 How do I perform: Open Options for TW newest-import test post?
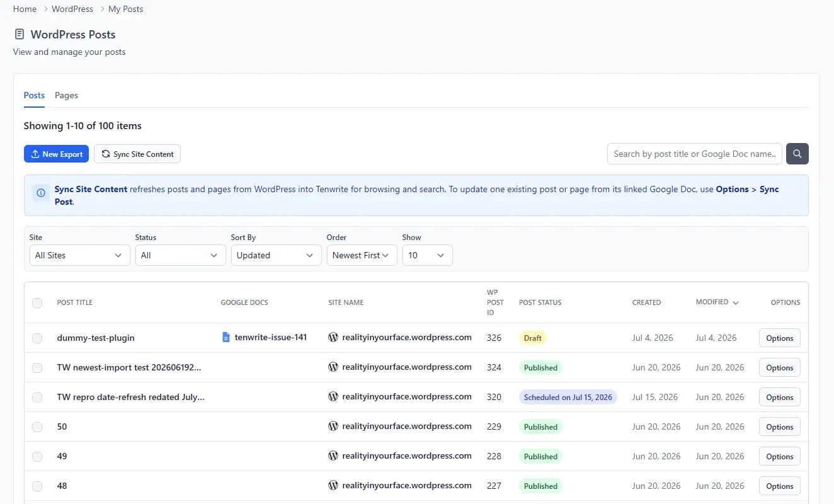click(780, 367)
